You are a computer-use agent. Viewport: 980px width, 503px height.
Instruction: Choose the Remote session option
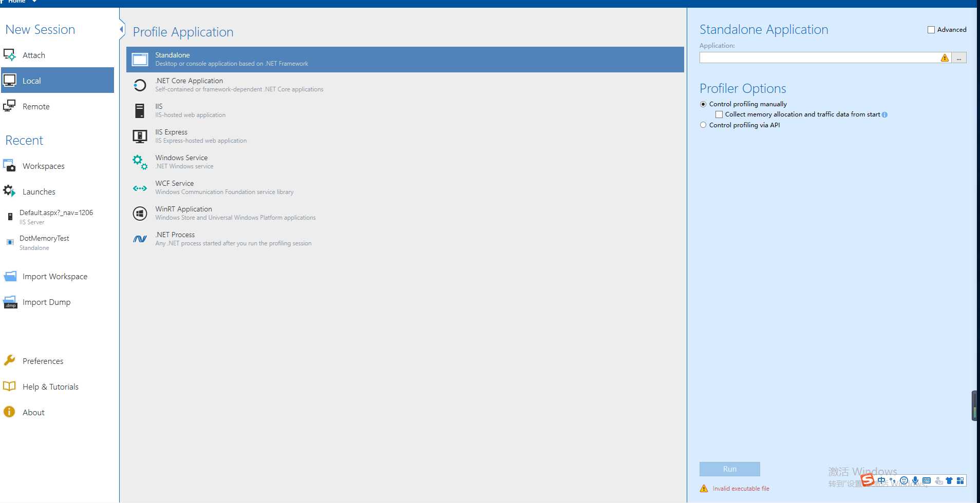click(58, 106)
